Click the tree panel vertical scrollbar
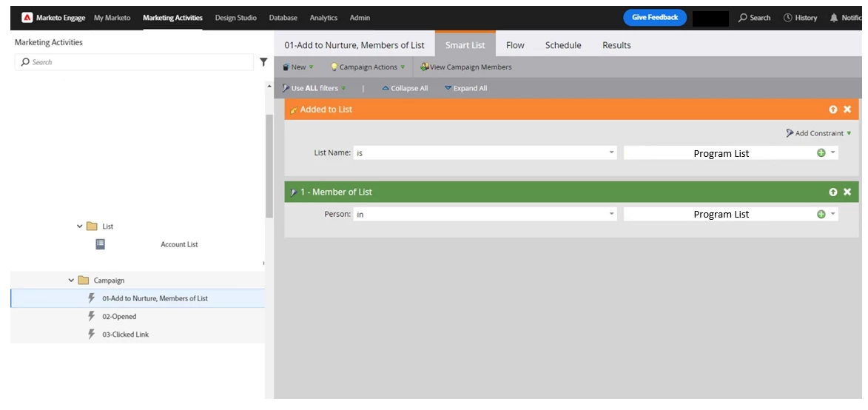868x410 pixels. (x=269, y=166)
